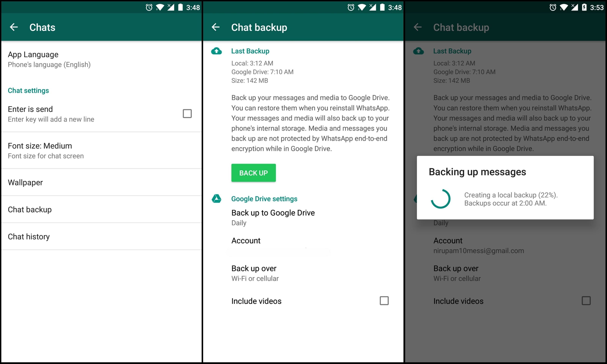Select Font size Medium setting
Screen dimensions: 607x364
(x=101, y=151)
